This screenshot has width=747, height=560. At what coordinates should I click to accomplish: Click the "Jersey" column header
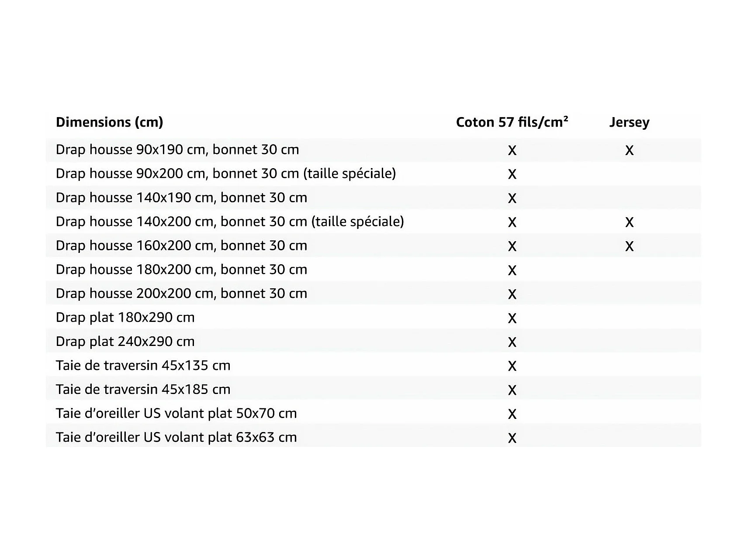(629, 122)
